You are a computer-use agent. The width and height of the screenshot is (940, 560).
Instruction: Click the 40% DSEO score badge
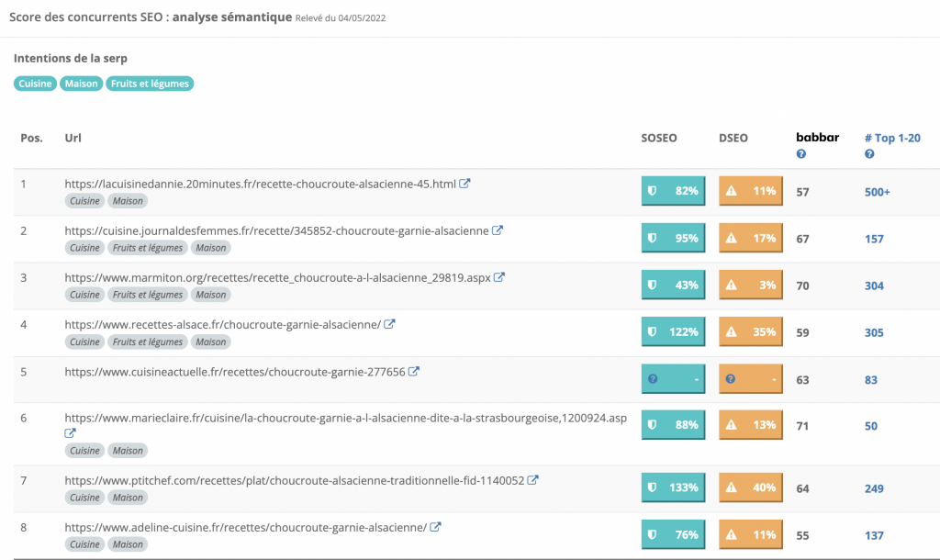pos(751,487)
